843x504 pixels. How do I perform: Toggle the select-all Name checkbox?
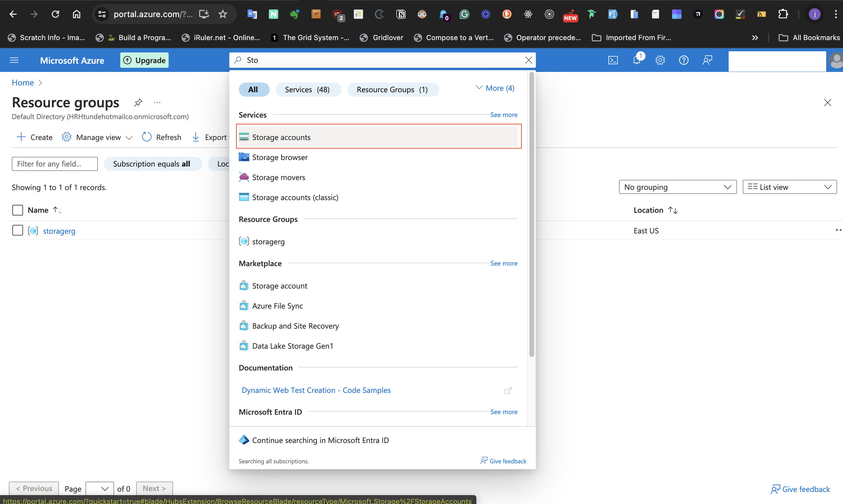pos(17,210)
